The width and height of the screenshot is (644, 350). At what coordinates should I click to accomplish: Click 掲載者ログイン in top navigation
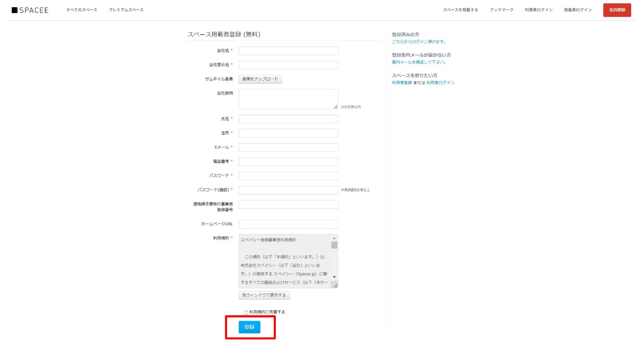578,10
